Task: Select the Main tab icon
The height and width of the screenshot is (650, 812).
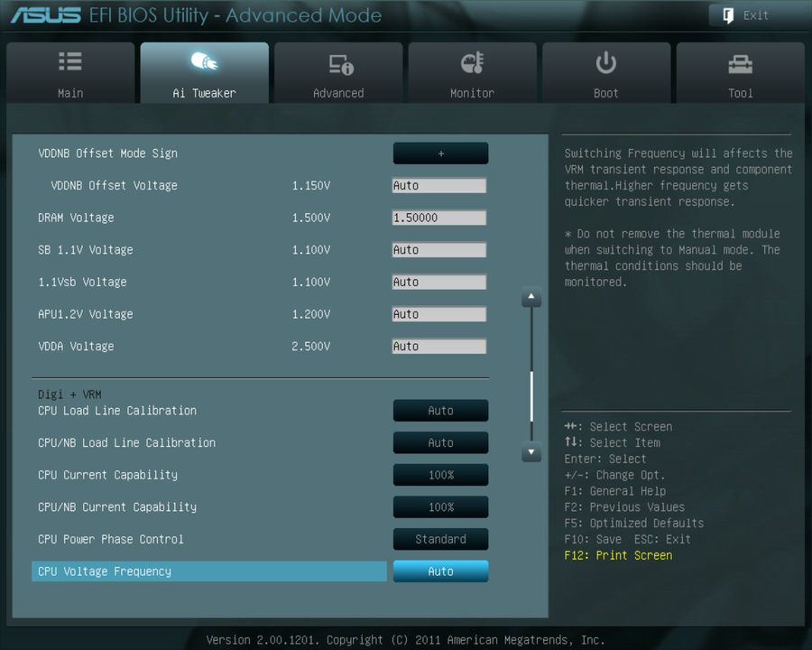Action: coord(69,61)
